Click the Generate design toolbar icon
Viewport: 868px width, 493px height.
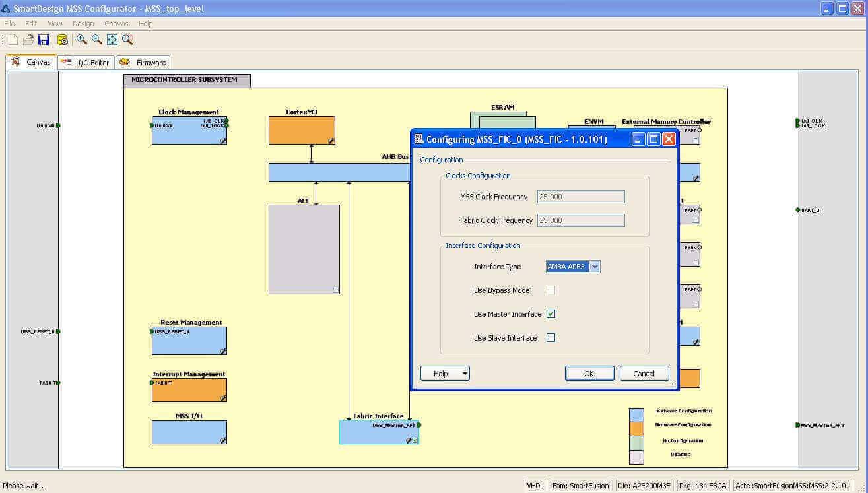pos(63,40)
